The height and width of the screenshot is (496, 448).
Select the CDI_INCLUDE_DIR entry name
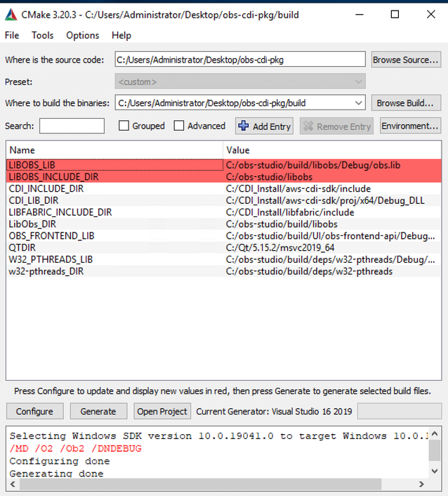click(46, 189)
